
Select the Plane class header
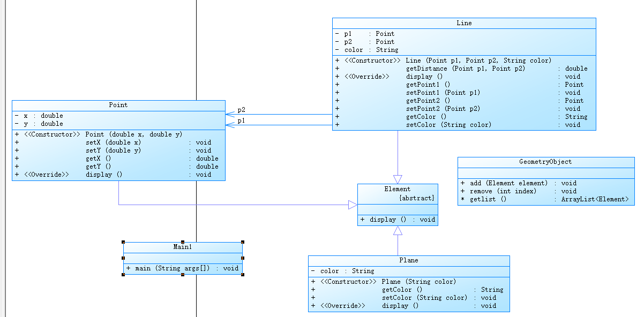[409, 260]
